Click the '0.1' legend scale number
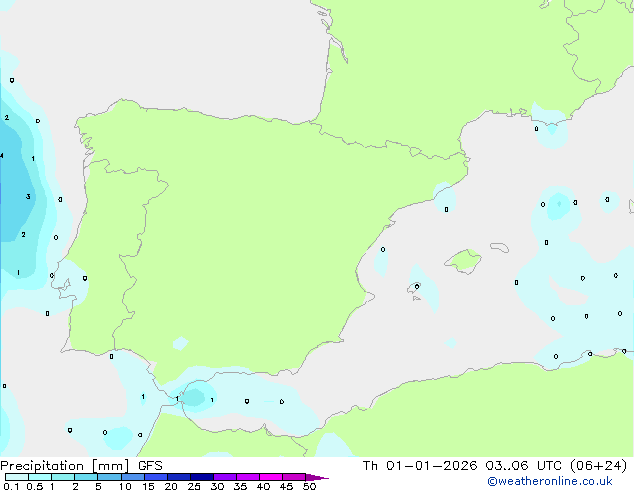This screenshot has height=490, width=634. (x=11, y=486)
